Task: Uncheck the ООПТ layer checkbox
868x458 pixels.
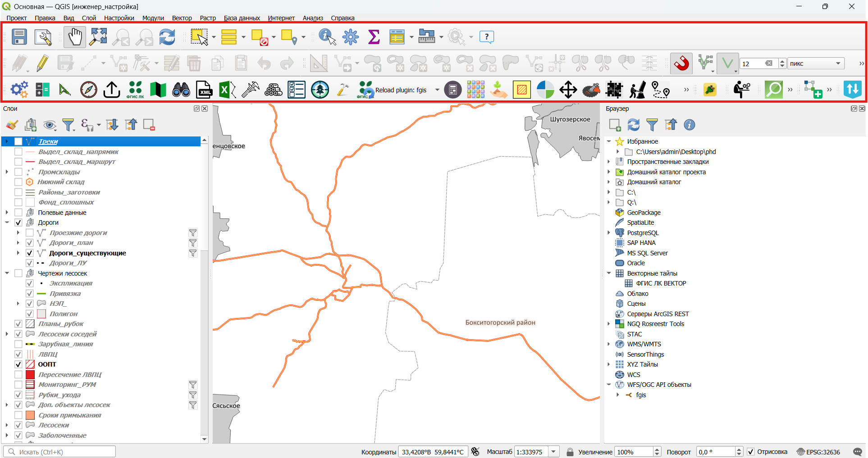Action: (18, 364)
